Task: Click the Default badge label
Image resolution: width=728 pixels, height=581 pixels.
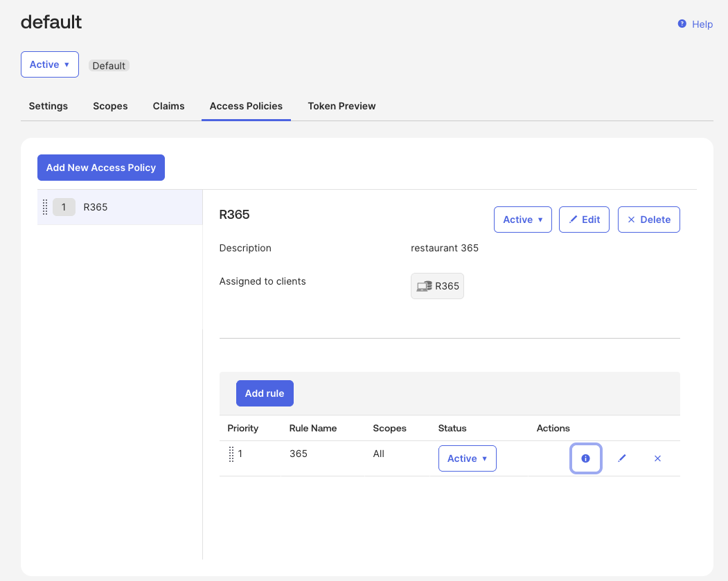Action: (109, 66)
